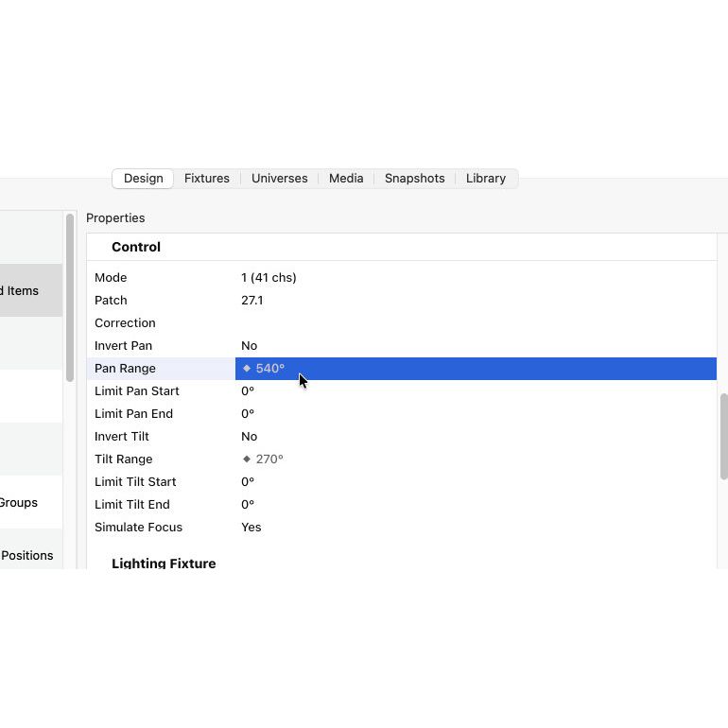The width and height of the screenshot is (728, 728).
Task: Switch to the Design tab
Action: coord(143,179)
